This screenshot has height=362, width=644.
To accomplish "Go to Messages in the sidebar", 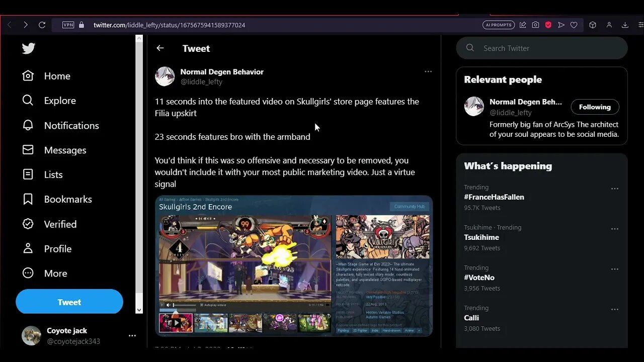I will [54, 150].
